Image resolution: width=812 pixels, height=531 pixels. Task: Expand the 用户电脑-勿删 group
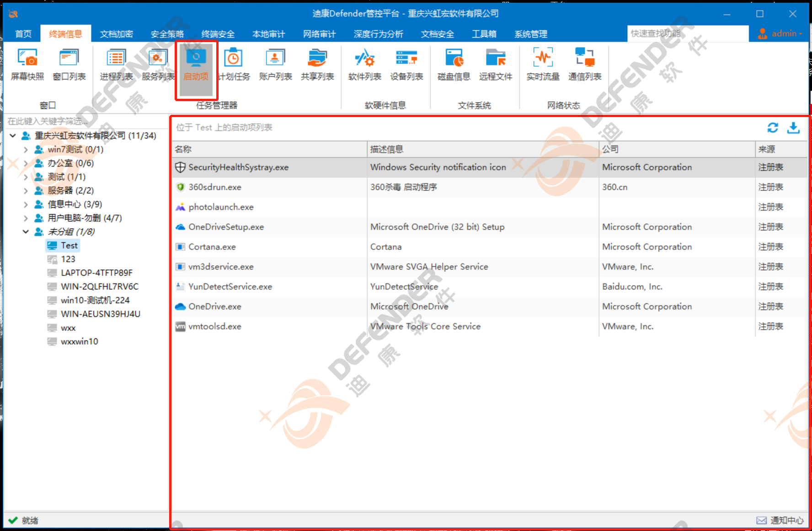click(26, 218)
